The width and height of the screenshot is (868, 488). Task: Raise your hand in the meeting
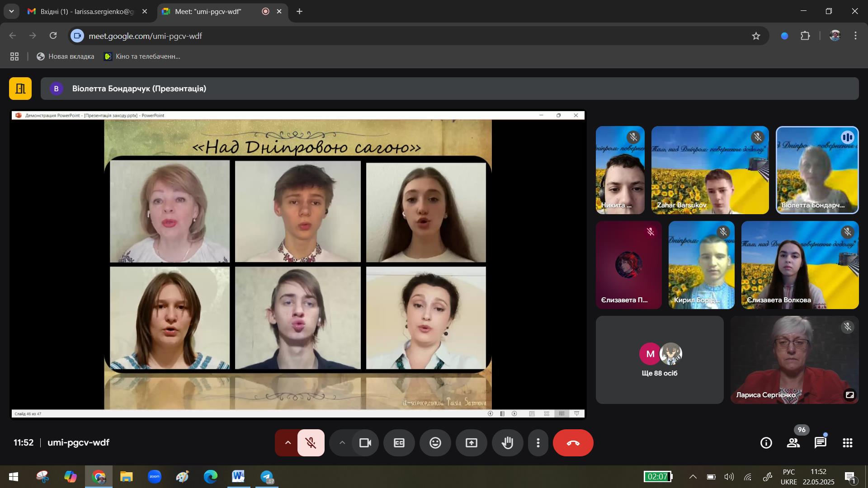[x=507, y=443]
